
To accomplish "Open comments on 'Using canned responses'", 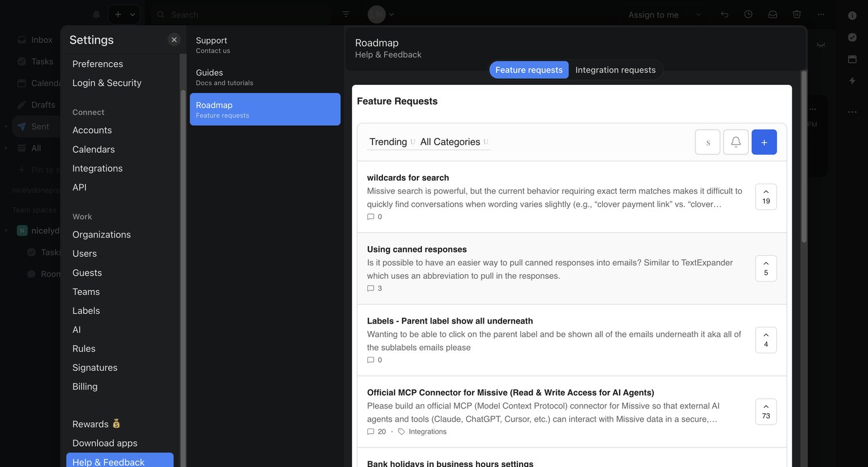I will click(374, 289).
